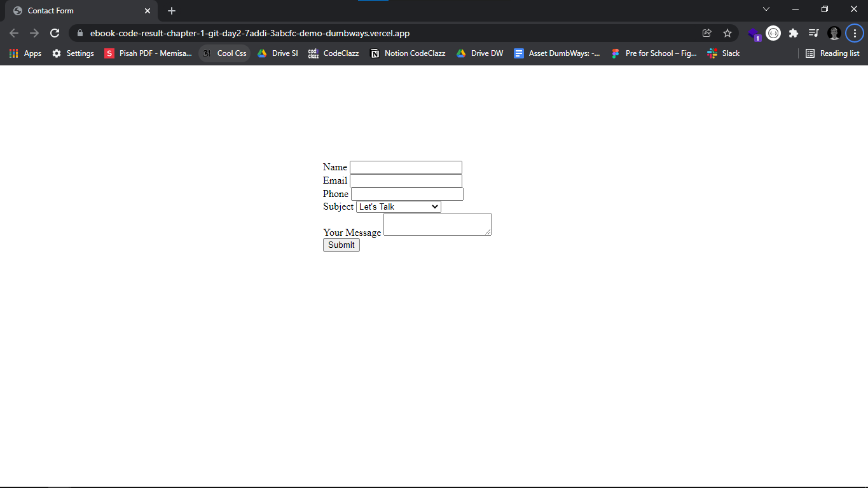Reload the page with the refresh icon
Screen dimensions: 868x488
pos(55,33)
